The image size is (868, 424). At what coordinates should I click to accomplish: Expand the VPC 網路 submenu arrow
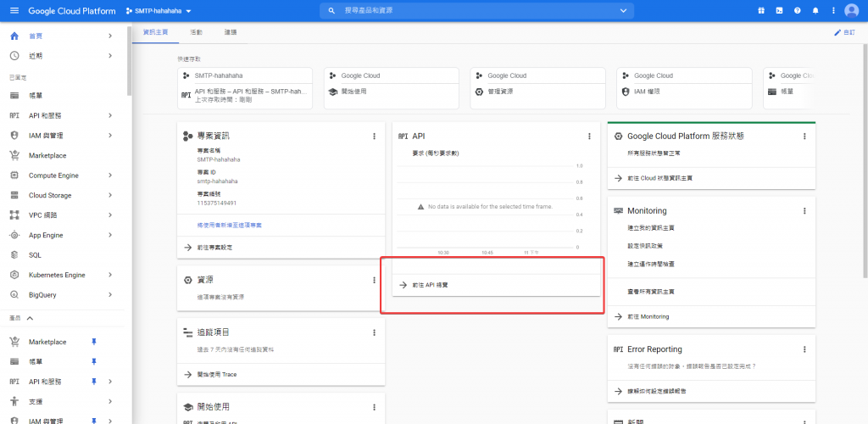coord(110,215)
